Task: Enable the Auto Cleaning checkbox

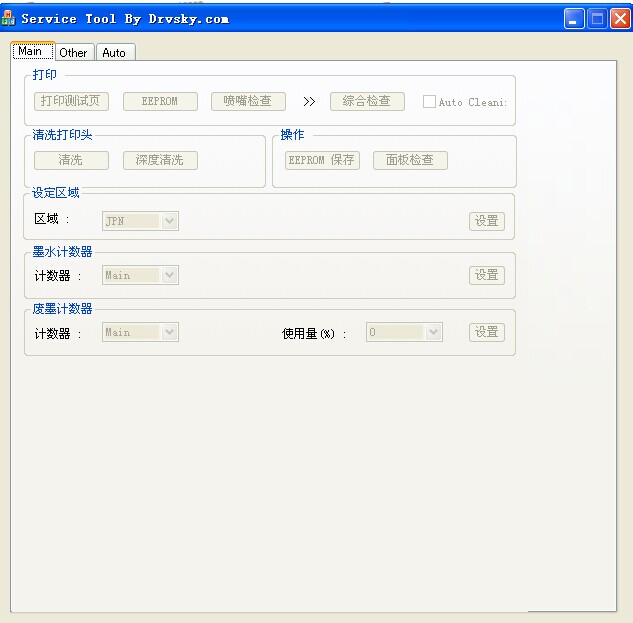Action: pyautogui.click(x=429, y=102)
